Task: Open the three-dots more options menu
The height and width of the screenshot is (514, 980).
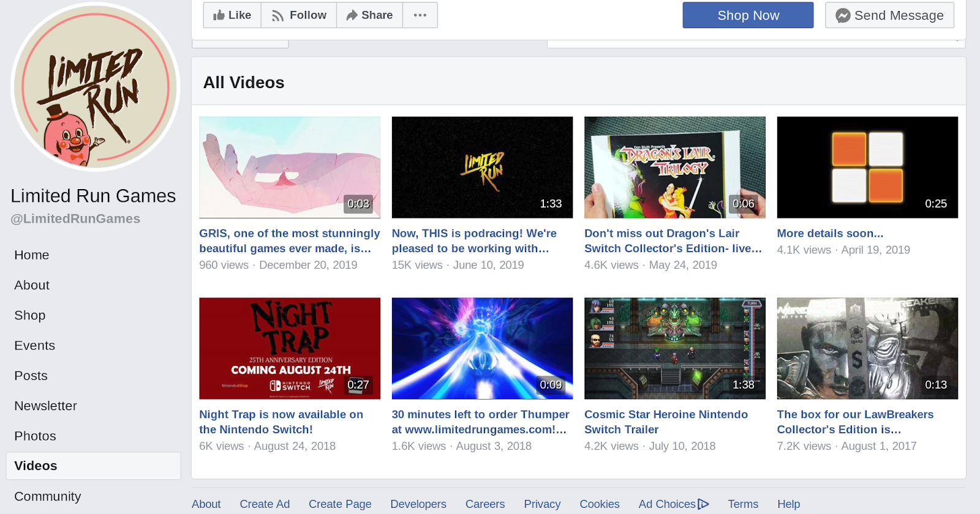Action: (420, 15)
